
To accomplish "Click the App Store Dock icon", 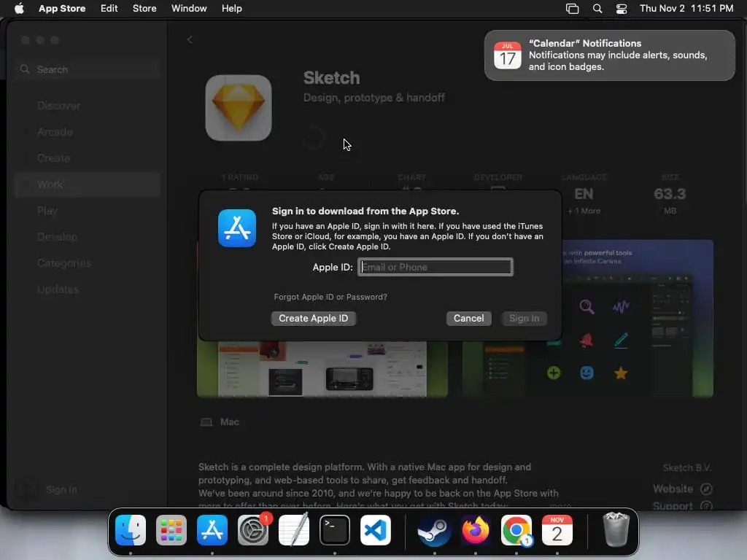I will point(212,530).
